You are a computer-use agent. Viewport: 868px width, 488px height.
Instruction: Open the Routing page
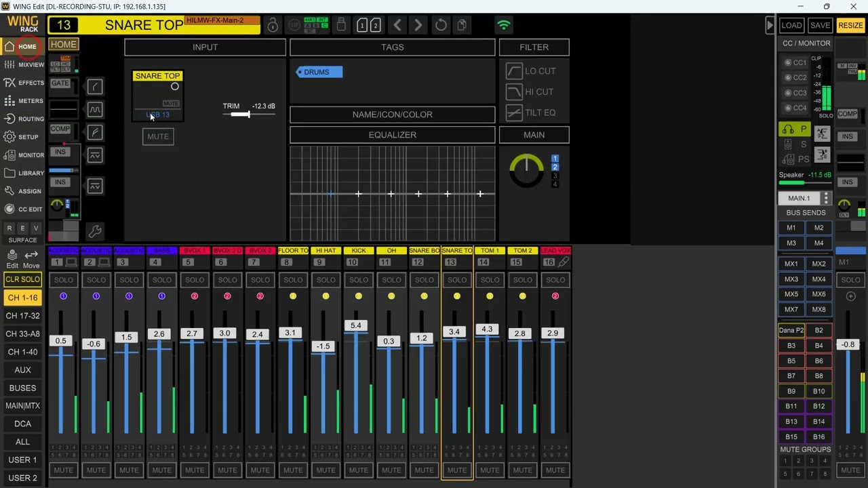(23, 119)
